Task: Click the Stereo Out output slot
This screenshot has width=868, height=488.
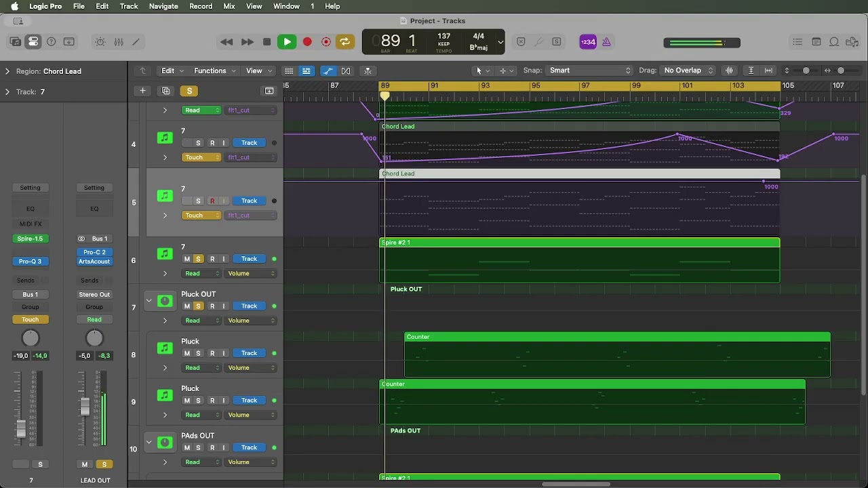Action: pyautogui.click(x=94, y=295)
